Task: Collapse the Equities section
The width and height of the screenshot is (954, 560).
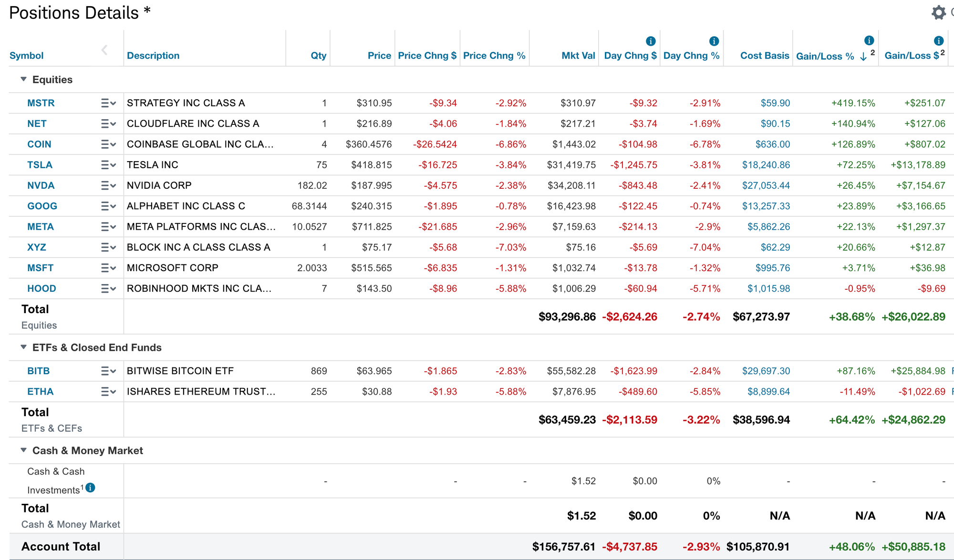Action: (x=23, y=80)
